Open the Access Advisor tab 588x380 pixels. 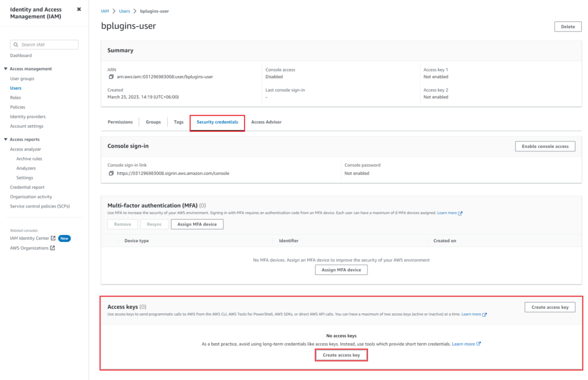tap(266, 122)
